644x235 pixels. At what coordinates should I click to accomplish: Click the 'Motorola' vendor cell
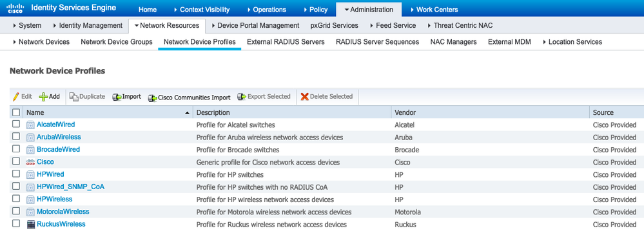[408, 212]
